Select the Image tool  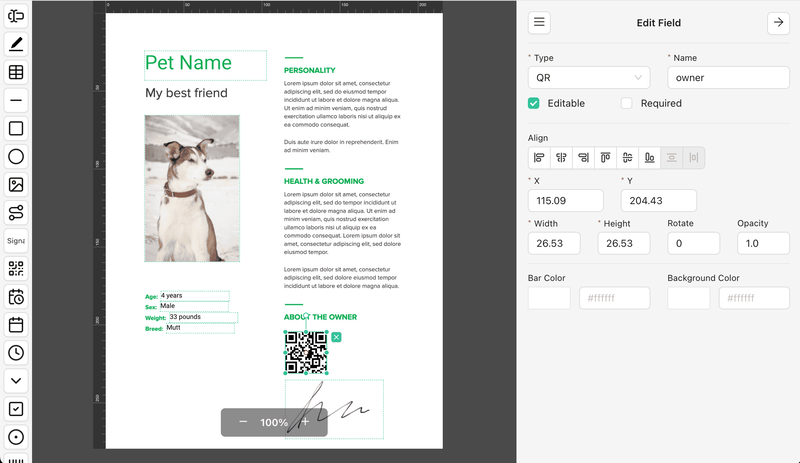coord(16,185)
